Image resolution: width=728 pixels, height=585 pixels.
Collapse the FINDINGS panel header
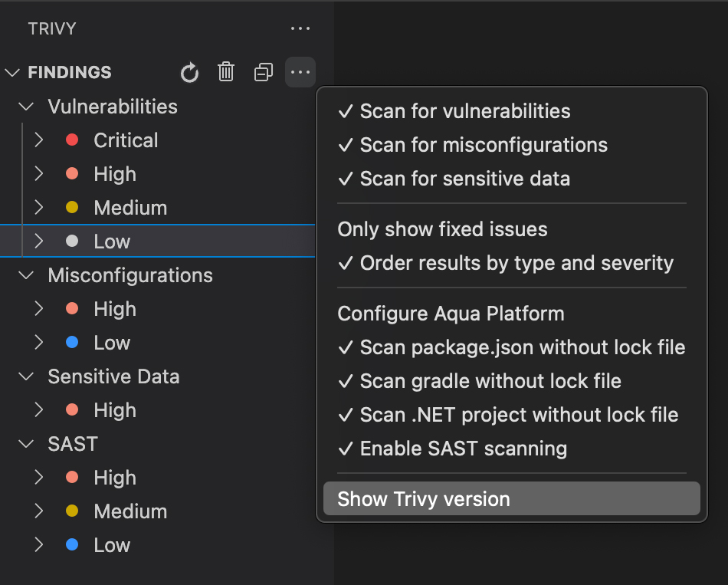[x=12, y=72]
